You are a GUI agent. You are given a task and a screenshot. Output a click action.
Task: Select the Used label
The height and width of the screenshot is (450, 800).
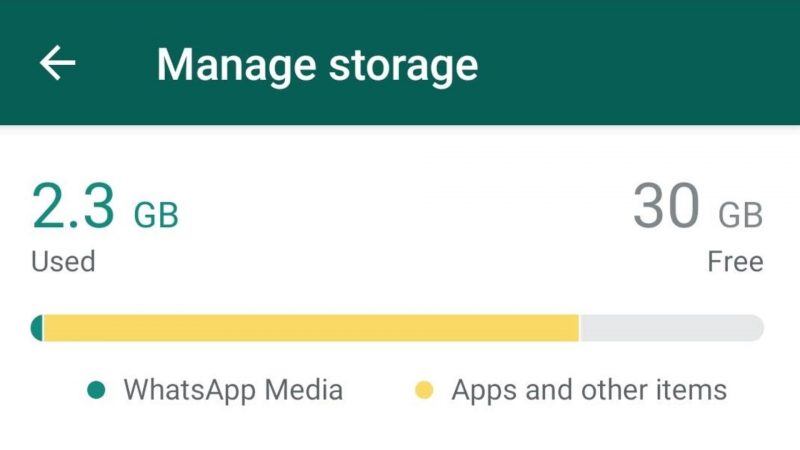[x=63, y=262]
